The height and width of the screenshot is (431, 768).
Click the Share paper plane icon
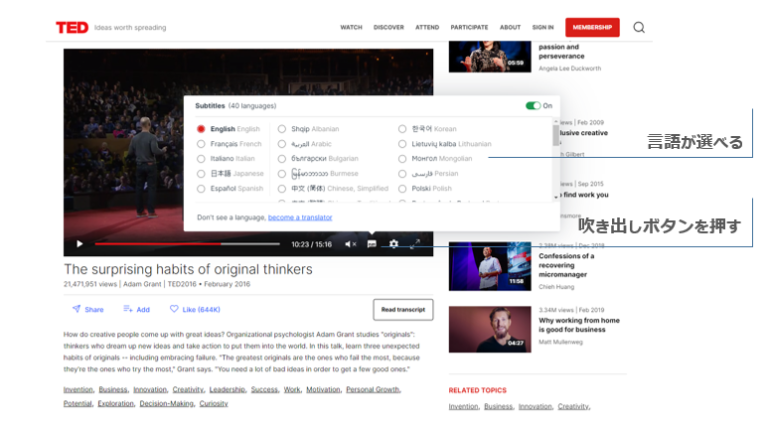click(x=76, y=309)
